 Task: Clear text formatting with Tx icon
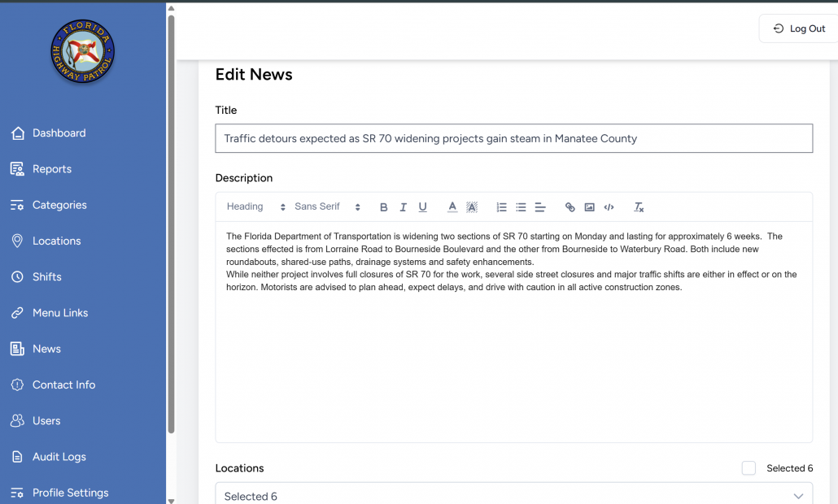639,207
